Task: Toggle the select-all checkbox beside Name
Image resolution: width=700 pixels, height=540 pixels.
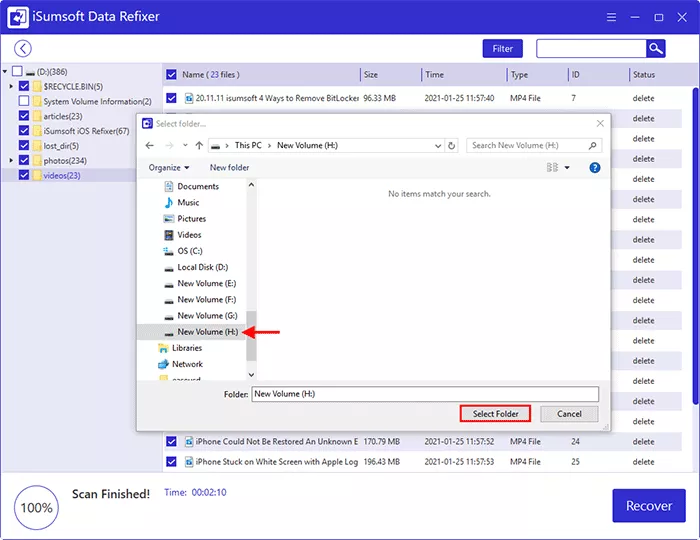Action: (172, 75)
